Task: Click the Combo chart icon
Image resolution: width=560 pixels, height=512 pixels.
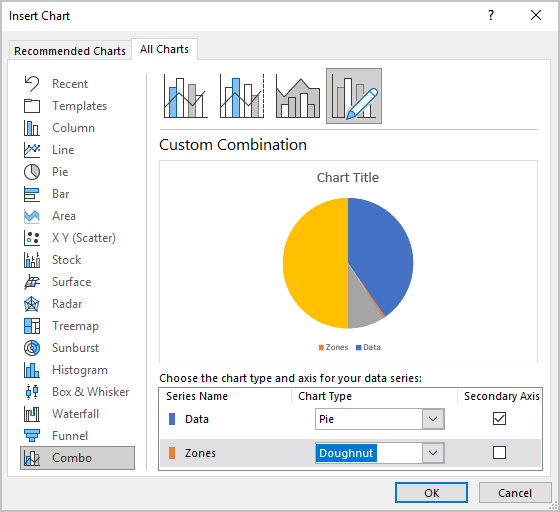Action: (32, 458)
